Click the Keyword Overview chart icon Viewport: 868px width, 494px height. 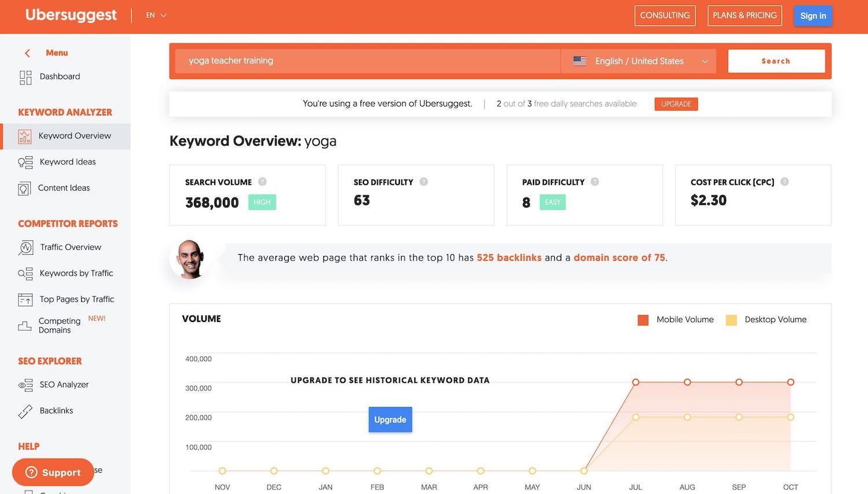click(25, 137)
